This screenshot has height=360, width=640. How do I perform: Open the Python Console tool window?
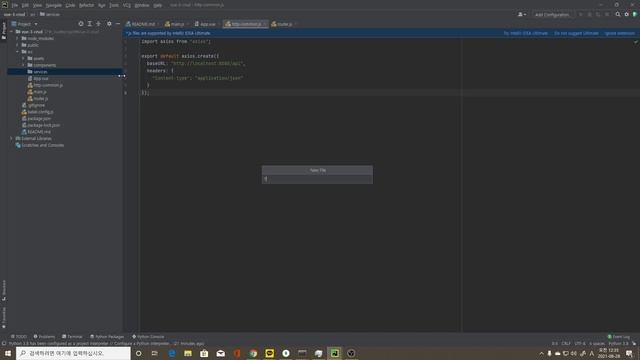tap(148, 337)
